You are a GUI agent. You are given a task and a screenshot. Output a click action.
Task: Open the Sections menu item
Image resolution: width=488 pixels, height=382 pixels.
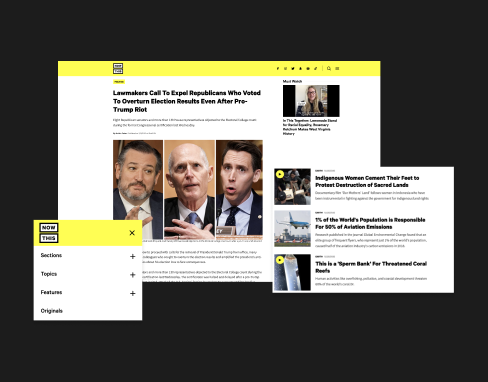tap(51, 255)
